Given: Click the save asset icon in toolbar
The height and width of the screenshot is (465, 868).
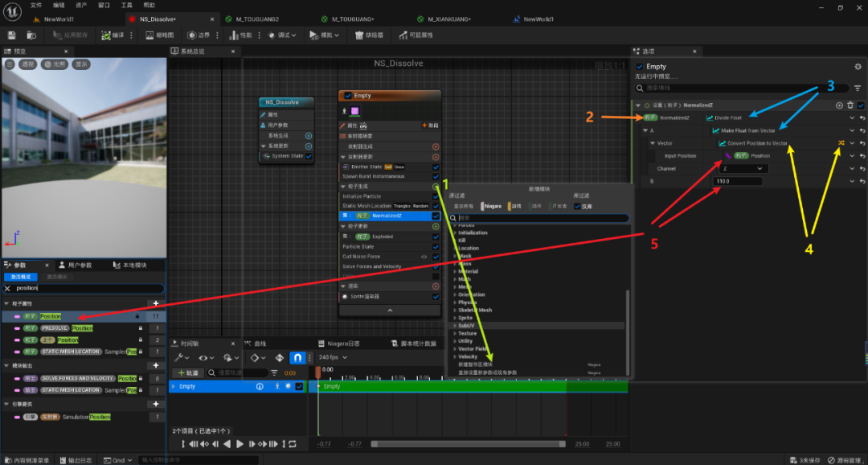Looking at the screenshot, I should click(11, 35).
